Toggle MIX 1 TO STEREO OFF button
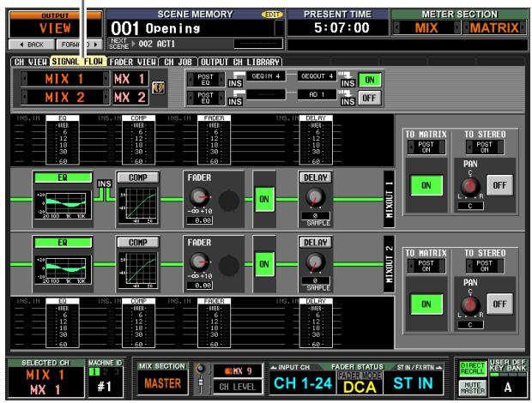The image size is (532, 403). (499, 185)
